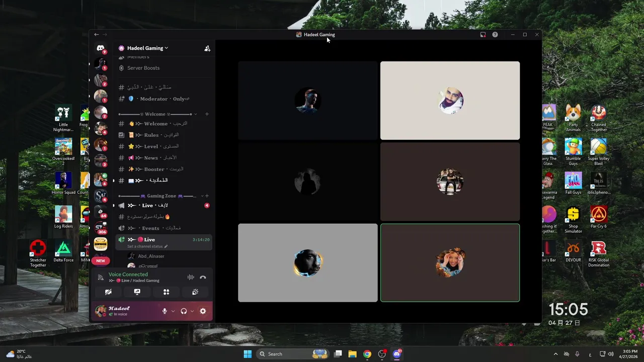The width and height of the screenshot is (644, 362).
Task: Go back with the Discord back arrow
Action: point(97,35)
